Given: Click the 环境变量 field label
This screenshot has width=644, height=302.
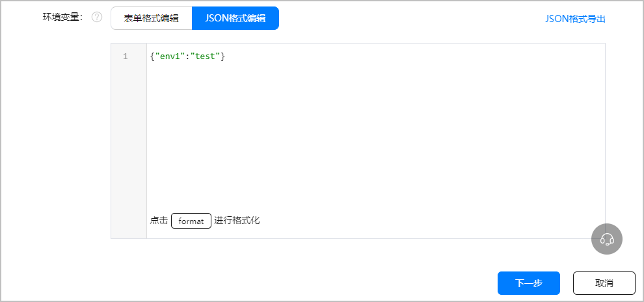Looking at the screenshot, I should 62,18.
